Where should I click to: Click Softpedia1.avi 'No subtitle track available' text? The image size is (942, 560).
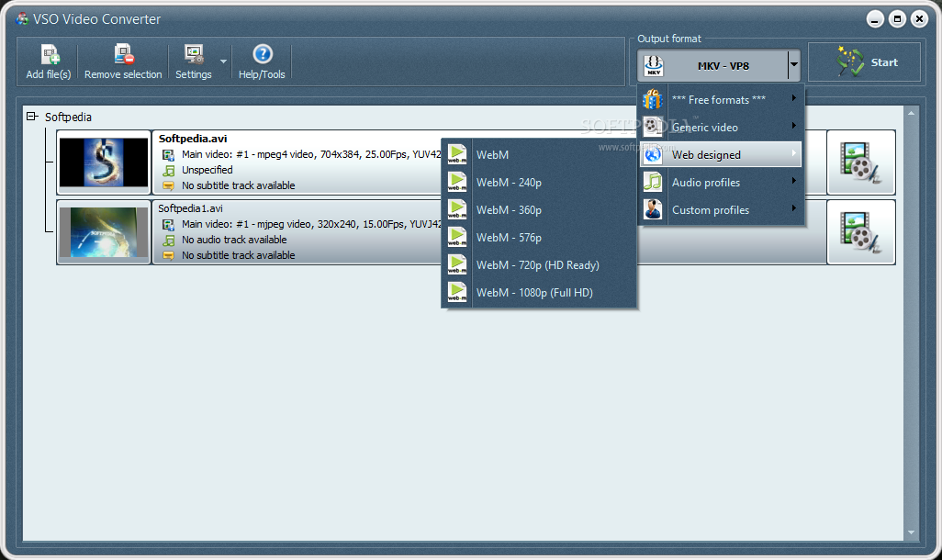point(239,255)
